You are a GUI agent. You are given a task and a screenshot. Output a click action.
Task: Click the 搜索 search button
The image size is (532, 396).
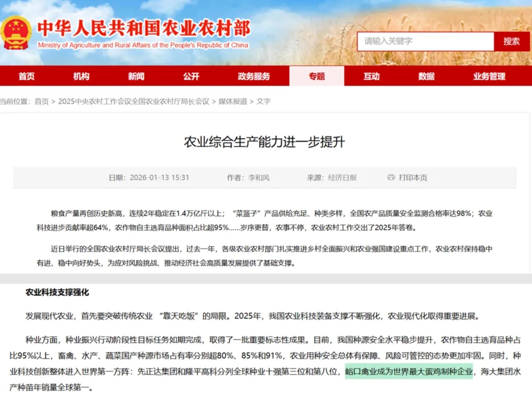(511, 41)
